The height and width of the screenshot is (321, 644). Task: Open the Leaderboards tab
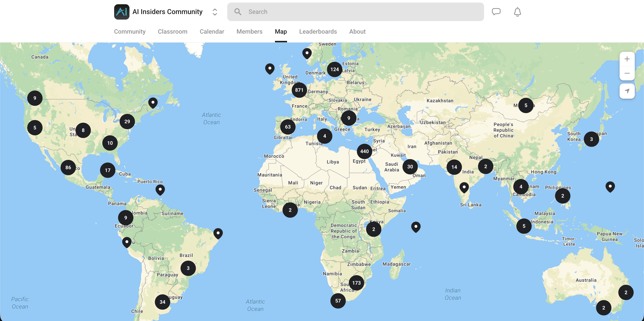click(318, 32)
